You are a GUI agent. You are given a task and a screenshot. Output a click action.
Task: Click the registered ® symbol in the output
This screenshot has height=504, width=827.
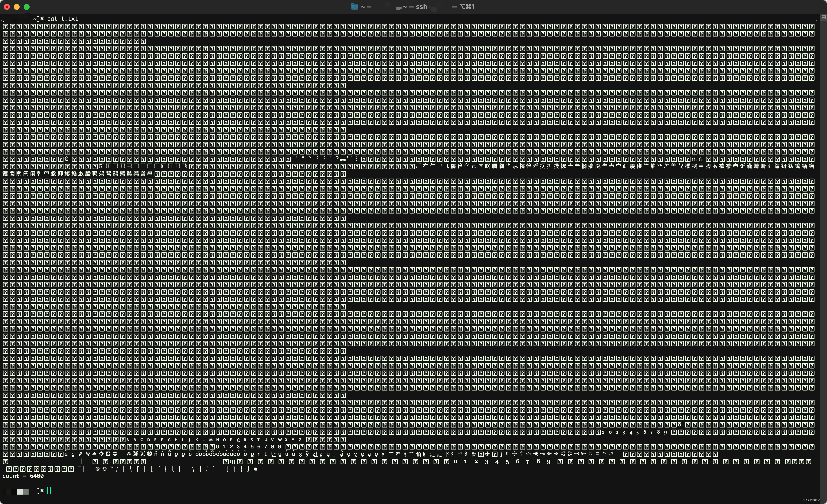coord(97,469)
